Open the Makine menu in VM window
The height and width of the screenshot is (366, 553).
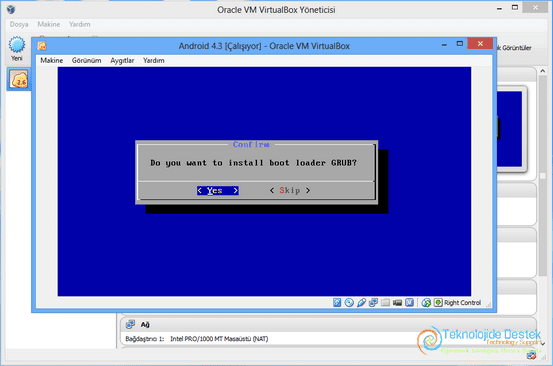[51, 60]
